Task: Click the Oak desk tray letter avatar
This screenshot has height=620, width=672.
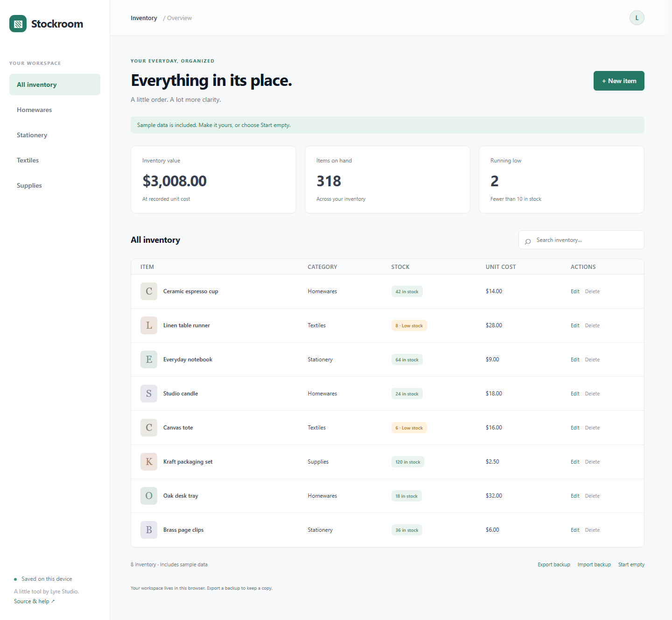Action: point(149,496)
